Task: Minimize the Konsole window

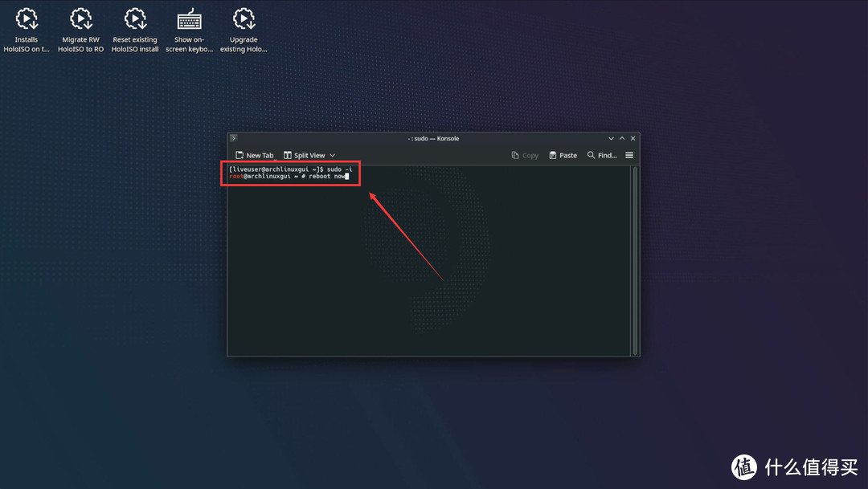Action: tap(611, 138)
